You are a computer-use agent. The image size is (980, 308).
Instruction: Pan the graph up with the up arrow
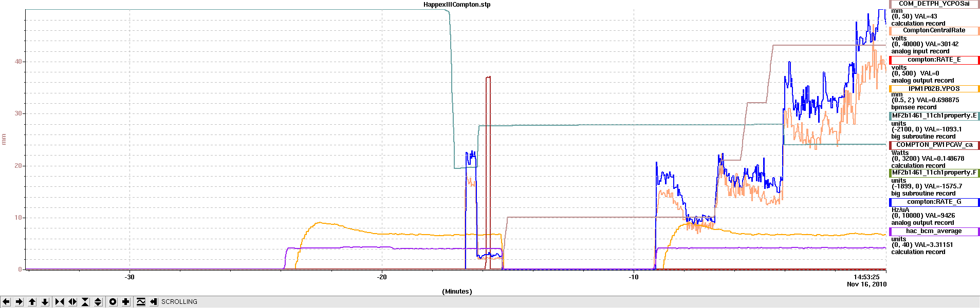coord(32,302)
